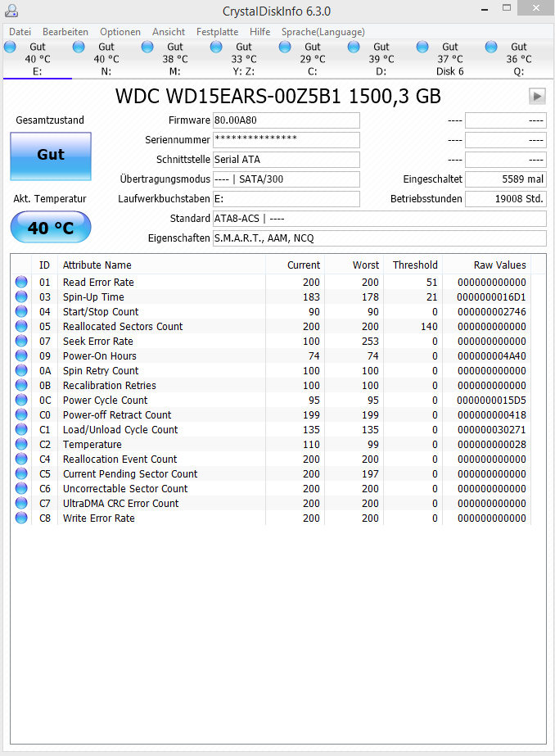Click status orb for Spin-Up Time
Image resolution: width=555 pixels, height=756 pixels.
pyautogui.click(x=21, y=297)
